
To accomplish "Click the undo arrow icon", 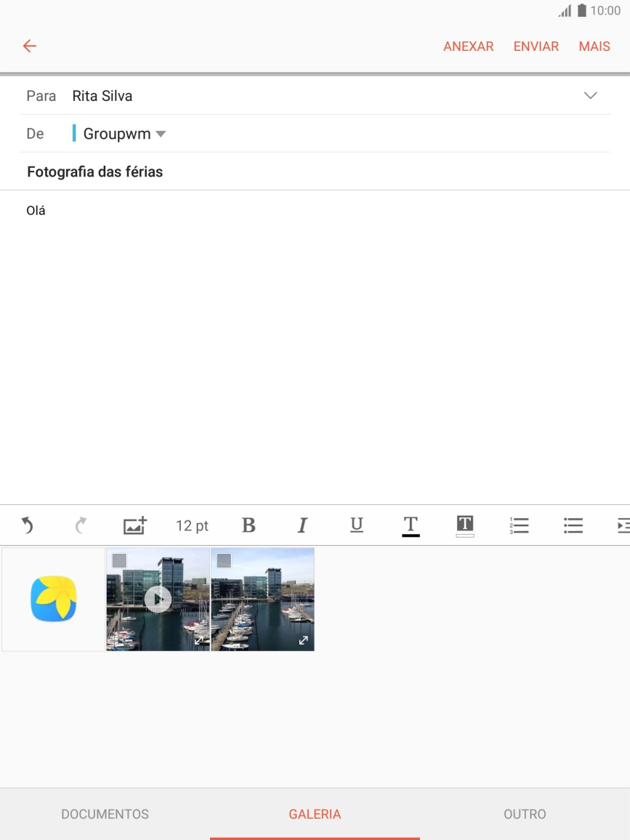I will (x=27, y=525).
